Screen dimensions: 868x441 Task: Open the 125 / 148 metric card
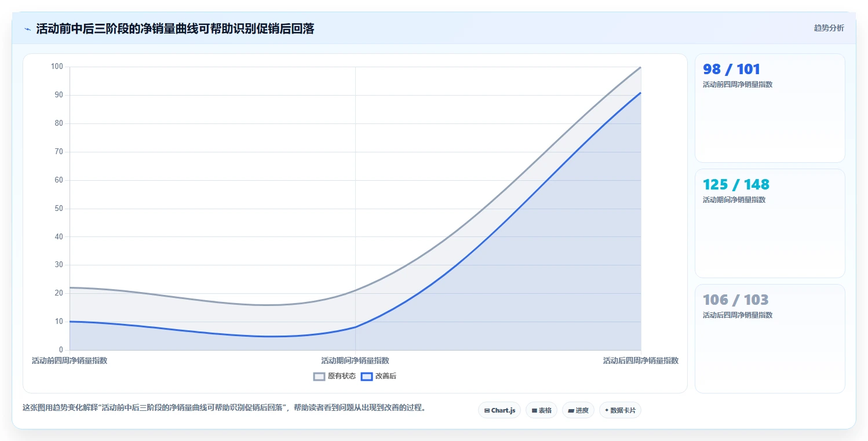[x=769, y=223]
